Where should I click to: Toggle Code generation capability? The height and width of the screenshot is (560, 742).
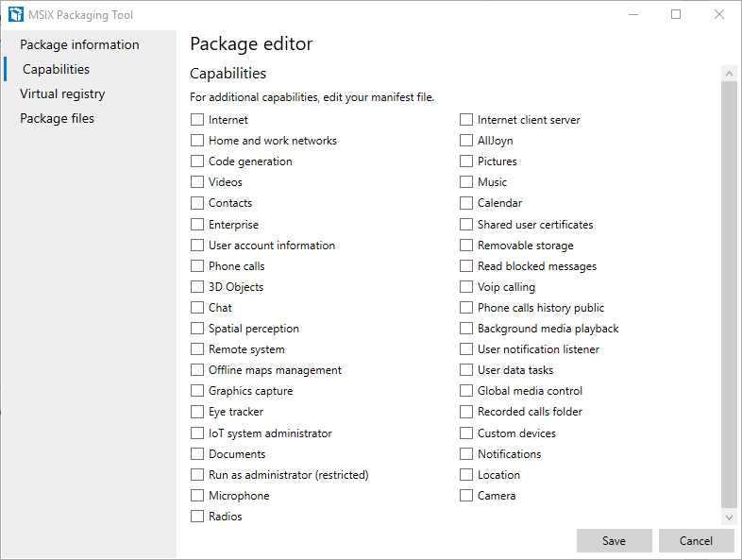(x=197, y=161)
